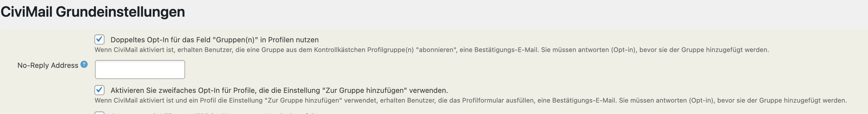Image resolution: width=868 pixels, height=114 pixels.
Task: Click "Kontrollkästchen Profilgruppe(n)" in the first description
Action: click(x=364, y=50)
